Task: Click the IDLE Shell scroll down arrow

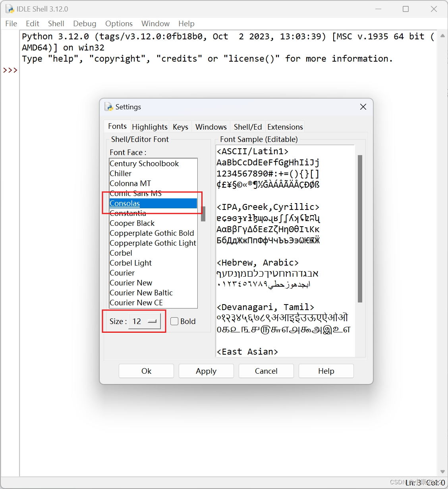Action: click(x=442, y=472)
